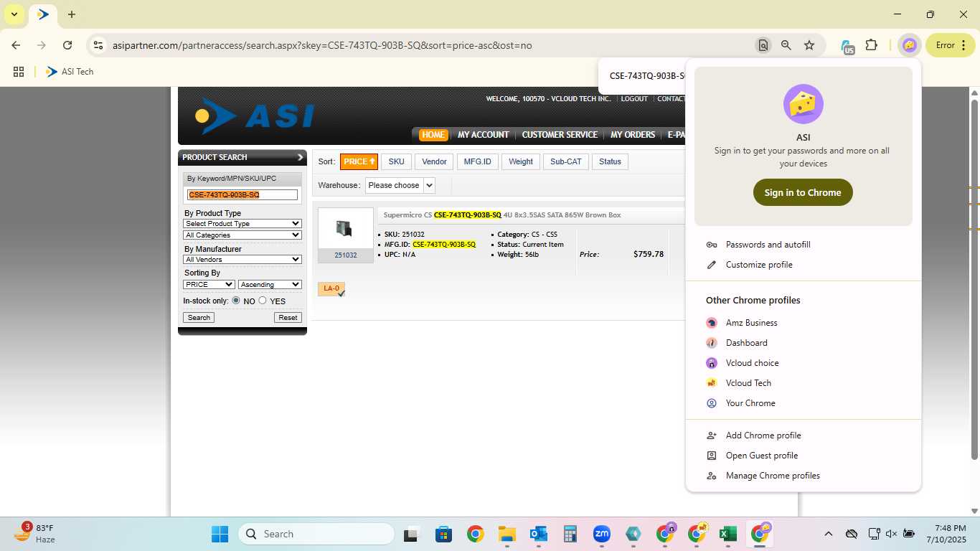Open MY ORDERS in the ASI navigation
Image resolution: width=980 pixels, height=551 pixels.
pyautogui.click(x=633, y=135)
